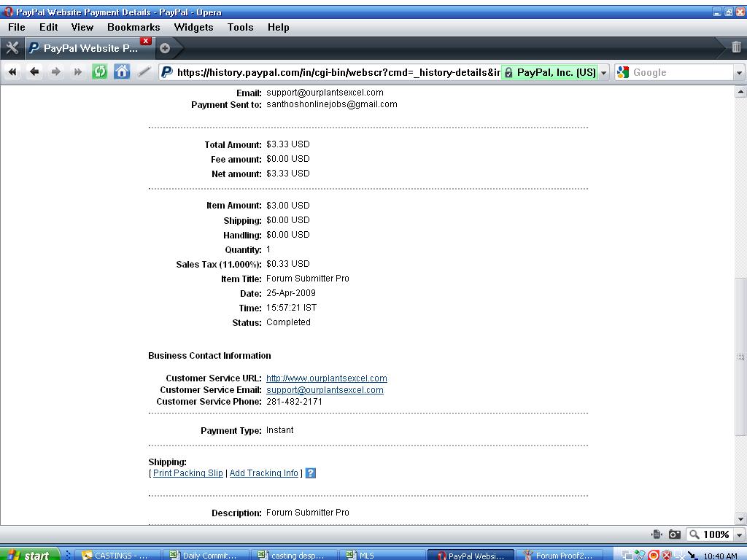This screenshot has width=747, height=560.
Task: Click the Rewind navigation button
Action: click(x=12, y=72)
